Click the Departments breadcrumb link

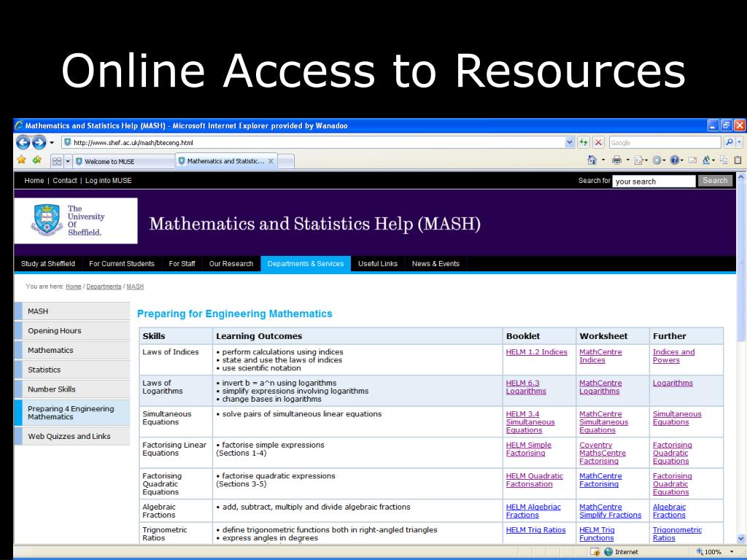coord(104,287)
